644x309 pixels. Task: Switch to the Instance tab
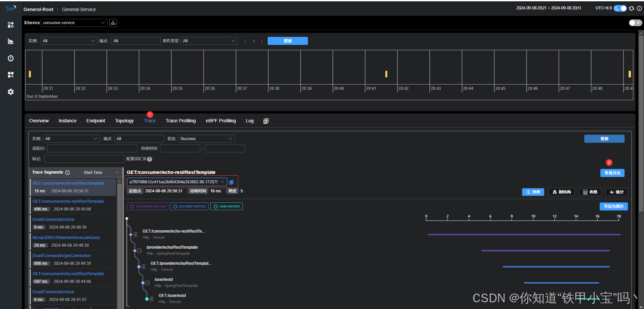(x=67, y=121)
